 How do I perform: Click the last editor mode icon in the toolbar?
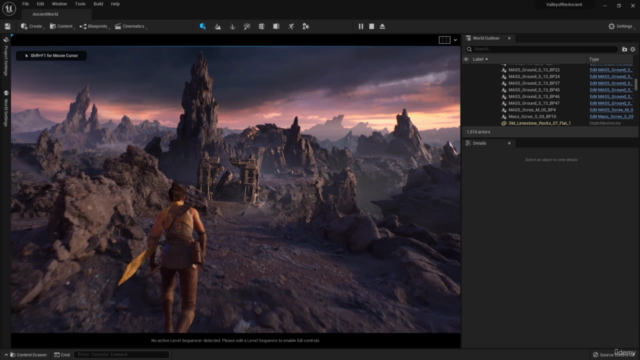(306, 27)
